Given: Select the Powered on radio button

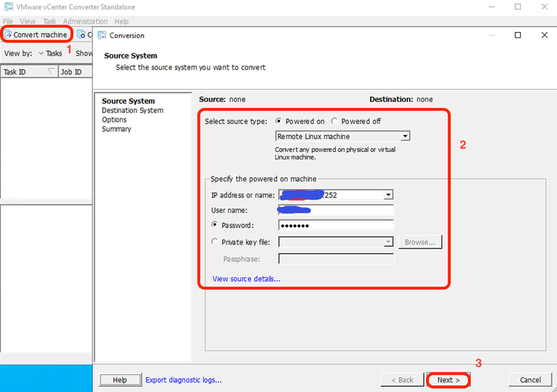Looking at the screenshot, I should [279, 121].
